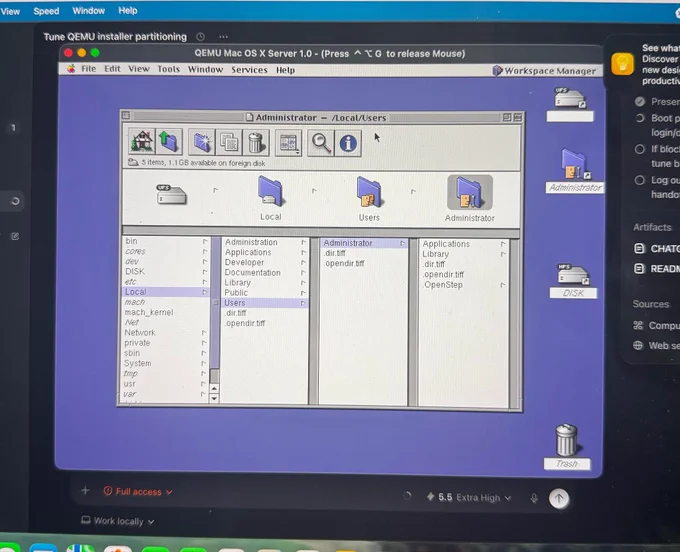The height and width of the screenshot is (552, 680).
Task: Click the plus attach button
Action: (85, 490)
